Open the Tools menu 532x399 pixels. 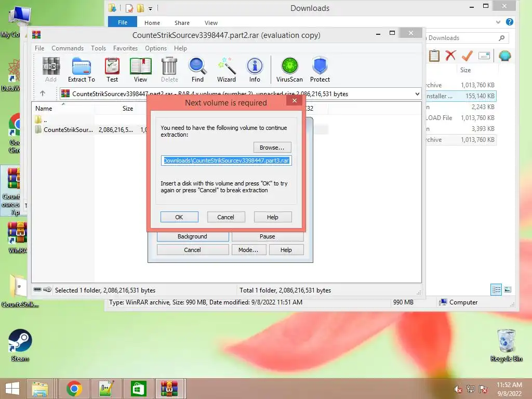click(98, 48)
